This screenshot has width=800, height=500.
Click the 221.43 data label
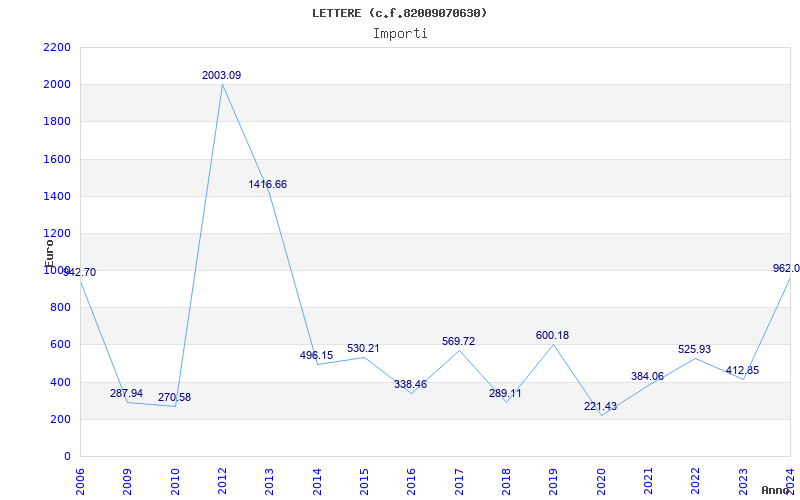click(601, 407)
